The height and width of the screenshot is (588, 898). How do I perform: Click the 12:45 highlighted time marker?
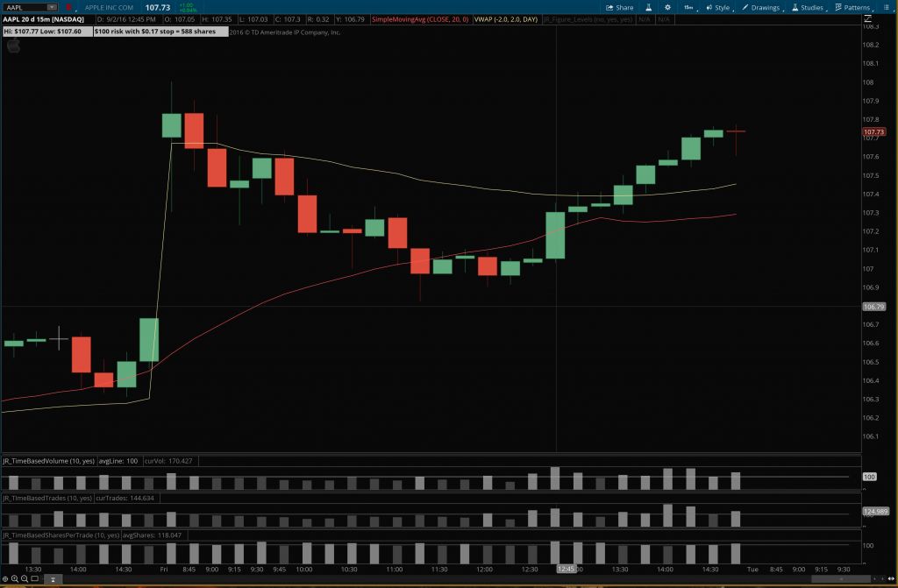567,569
